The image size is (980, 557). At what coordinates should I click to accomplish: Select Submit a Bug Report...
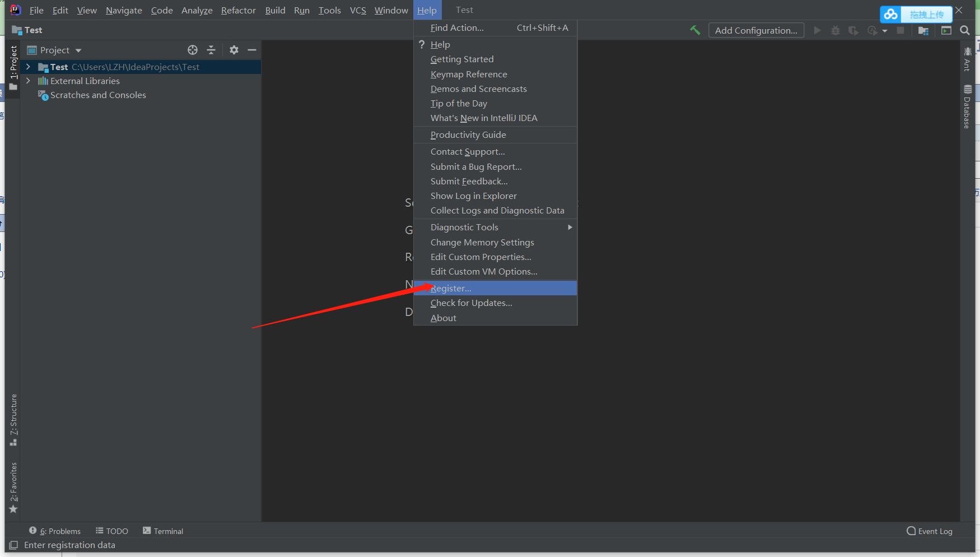point(495,166)
